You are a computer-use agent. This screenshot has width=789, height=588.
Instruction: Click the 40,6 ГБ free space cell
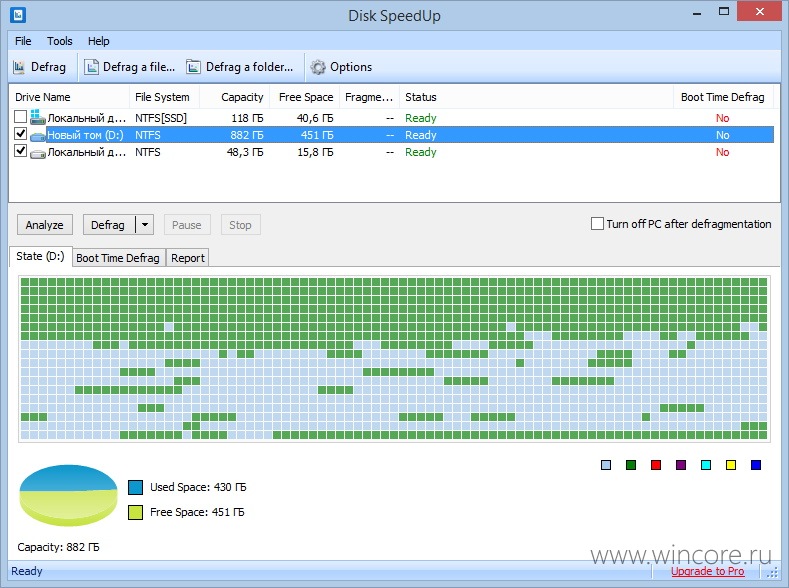[x=314, y=118]
